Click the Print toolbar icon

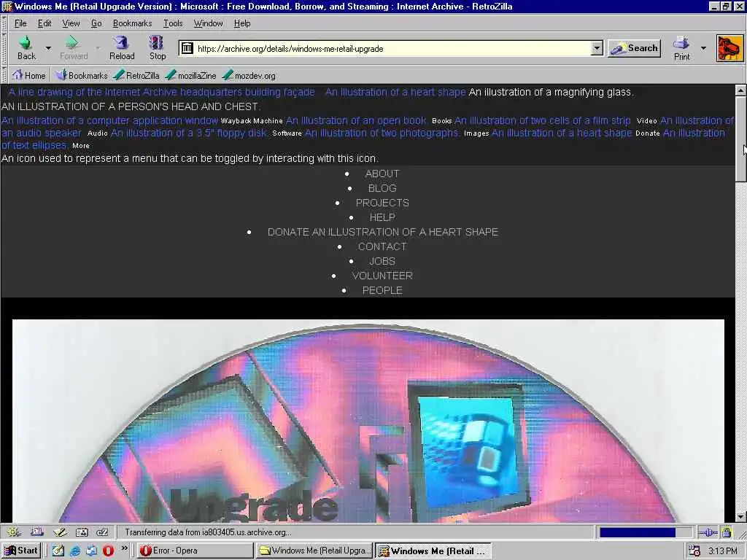tap(681, 49)
